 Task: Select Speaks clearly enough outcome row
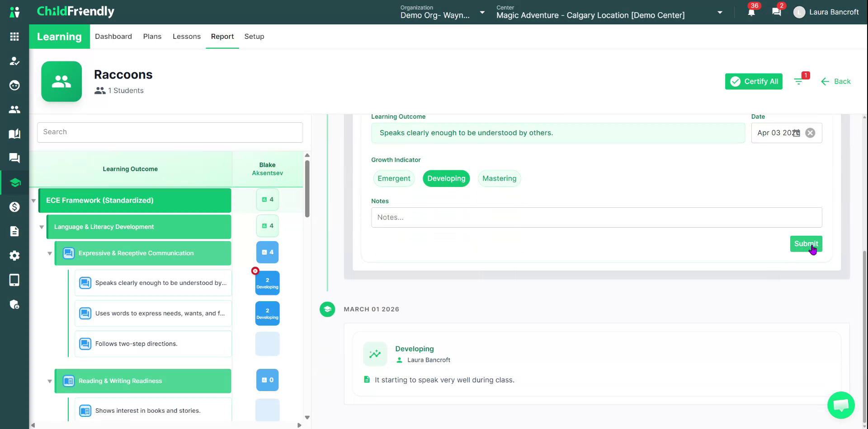pos(153,283)
